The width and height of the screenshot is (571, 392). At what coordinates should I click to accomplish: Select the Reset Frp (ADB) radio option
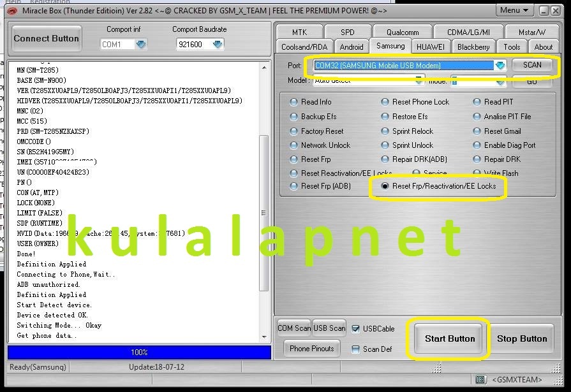coord(293,186)
